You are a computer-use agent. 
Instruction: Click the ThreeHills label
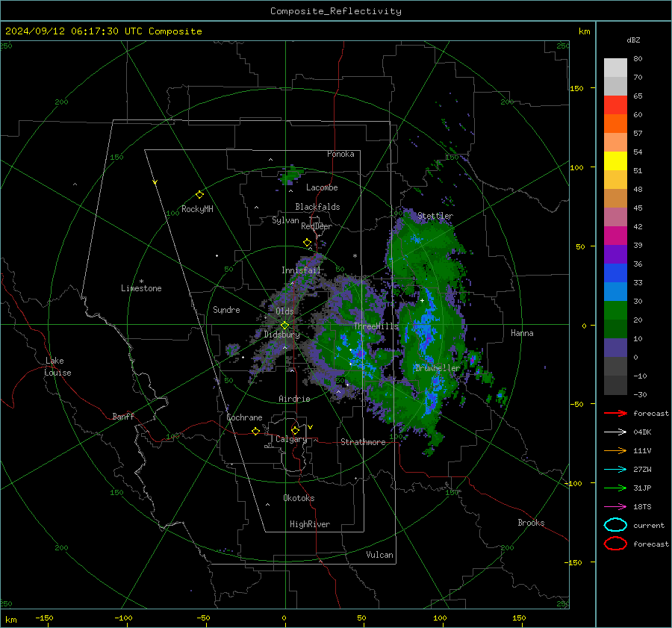(x=376, y=326)
